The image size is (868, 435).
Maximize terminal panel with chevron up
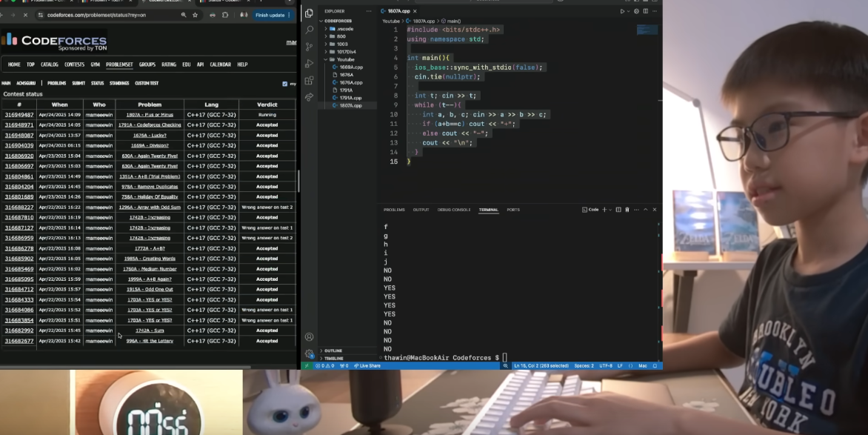[646, 210]
